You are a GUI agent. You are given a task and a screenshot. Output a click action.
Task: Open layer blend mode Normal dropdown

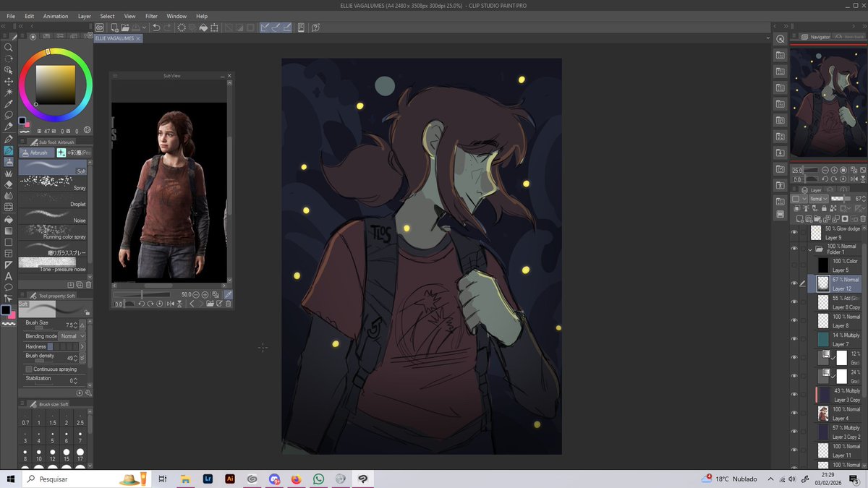click(x=818, y=199)
